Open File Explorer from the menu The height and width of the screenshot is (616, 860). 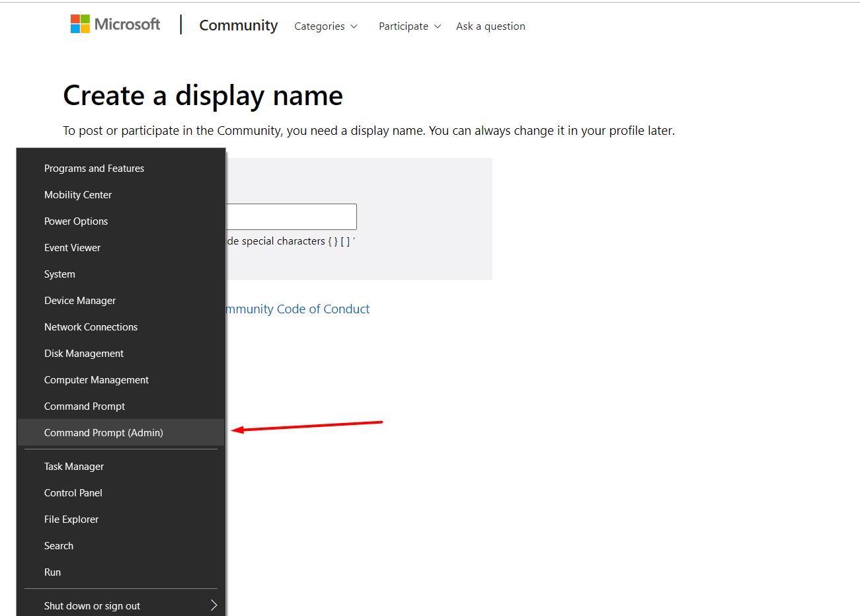71,519
